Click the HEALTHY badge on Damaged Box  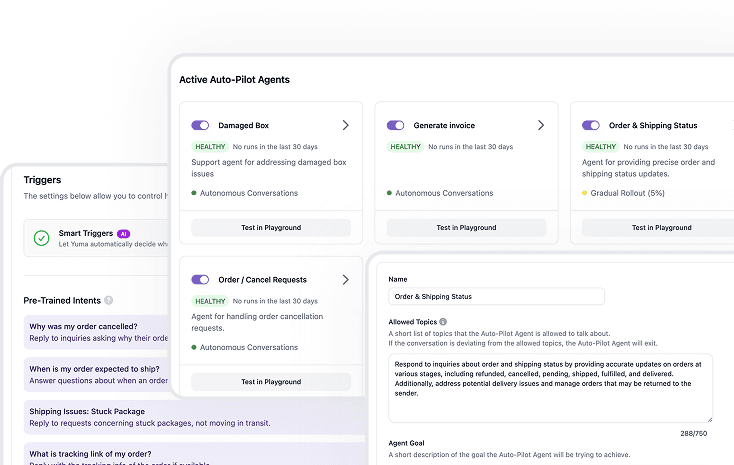pyautogui.click(x=210, y=147)
